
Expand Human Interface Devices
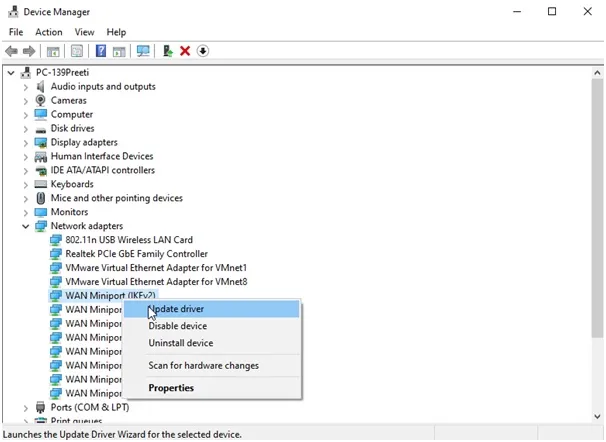[x=26, y=157]
